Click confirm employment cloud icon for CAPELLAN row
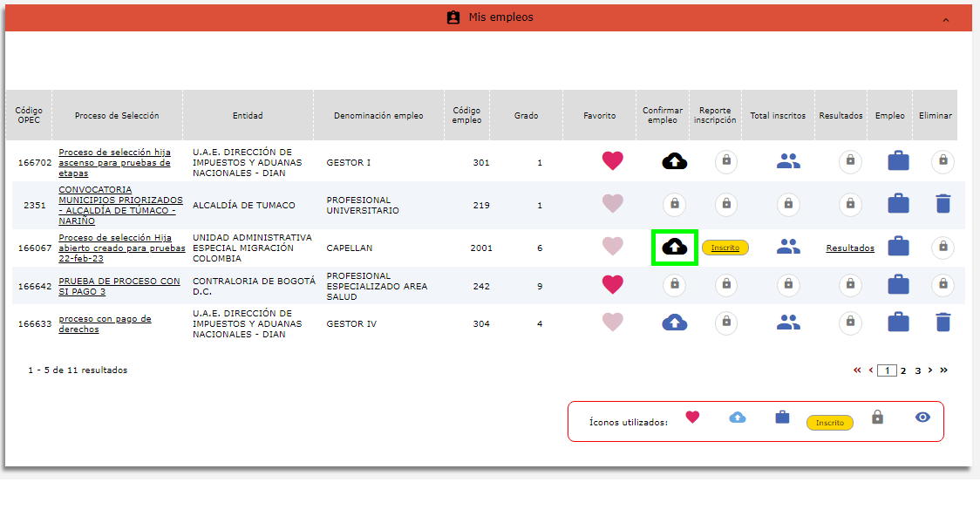 click(x=674, y=248)
